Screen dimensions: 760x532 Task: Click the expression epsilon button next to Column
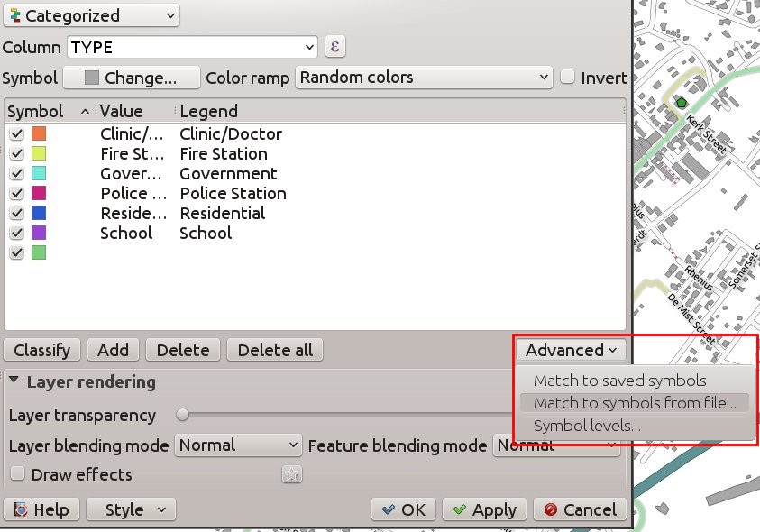click(334, 47)
